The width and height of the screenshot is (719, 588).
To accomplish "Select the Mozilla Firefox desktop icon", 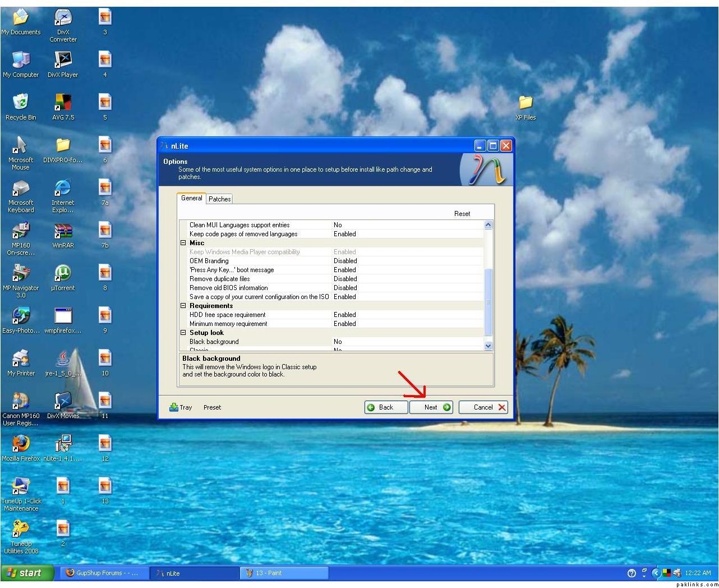I will click(x=21, y=444).
